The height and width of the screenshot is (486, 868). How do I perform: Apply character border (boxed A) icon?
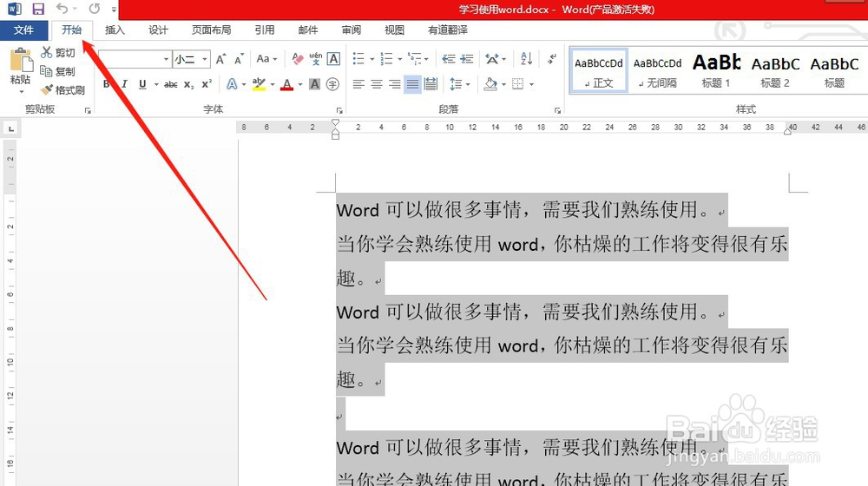333,59
